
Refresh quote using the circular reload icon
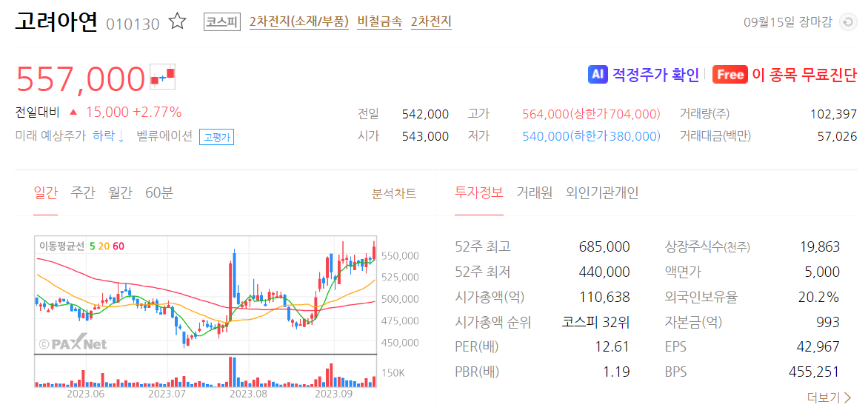(847, 23)
